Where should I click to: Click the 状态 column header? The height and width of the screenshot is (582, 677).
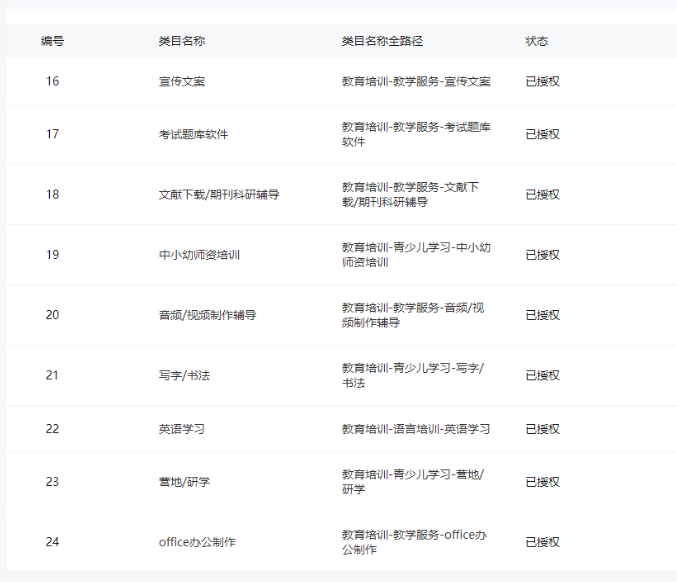tap(537, 41)
